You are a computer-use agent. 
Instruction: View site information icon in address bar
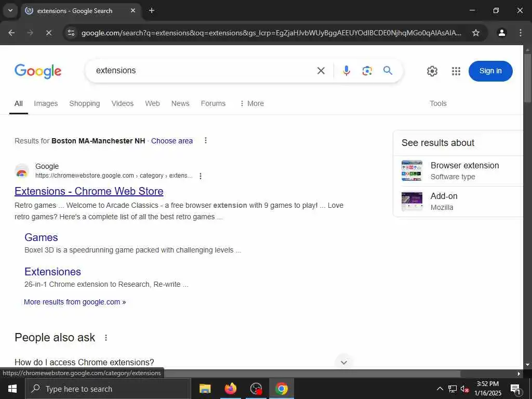71,33
